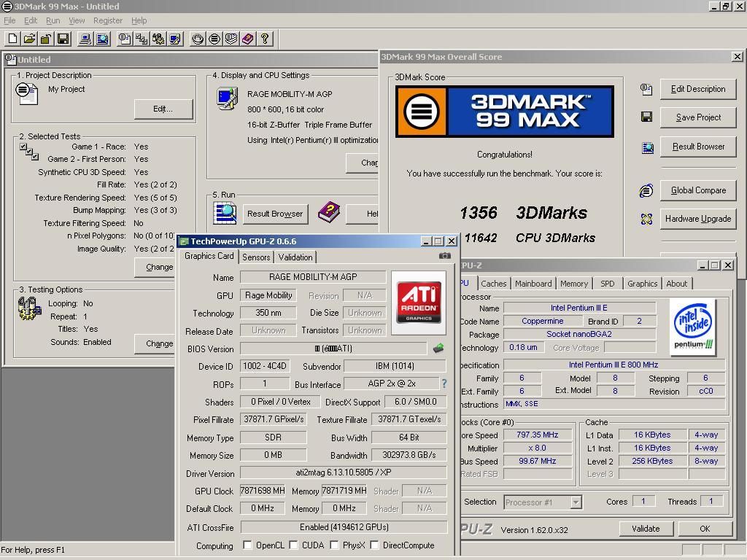Click the Save Project button
This screenshot has width=747, height=560.
(698, 117)
